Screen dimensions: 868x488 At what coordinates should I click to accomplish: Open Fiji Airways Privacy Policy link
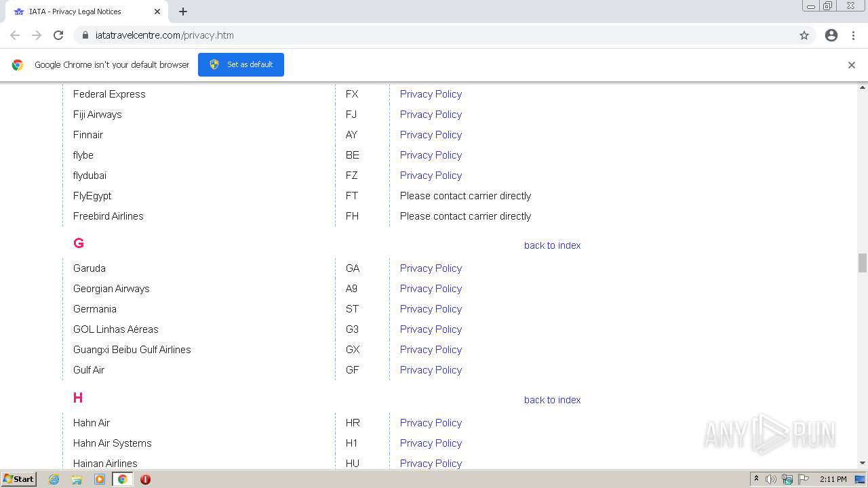431,115
